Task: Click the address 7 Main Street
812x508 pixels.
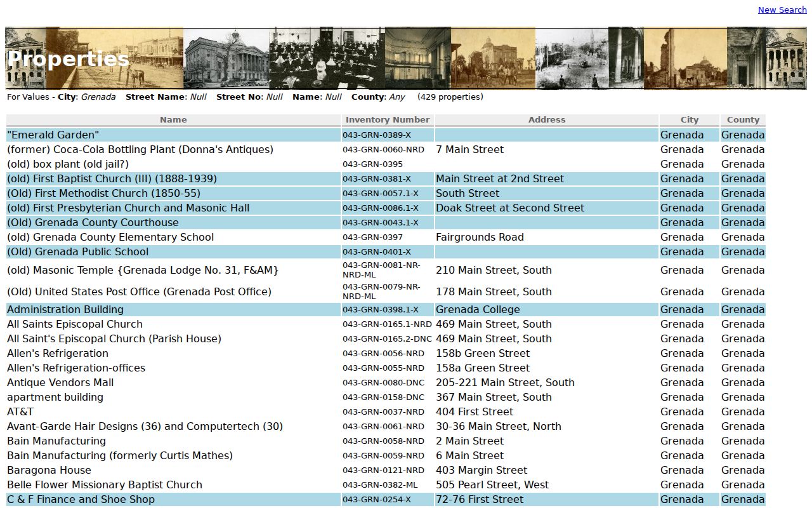Action: 469,149
